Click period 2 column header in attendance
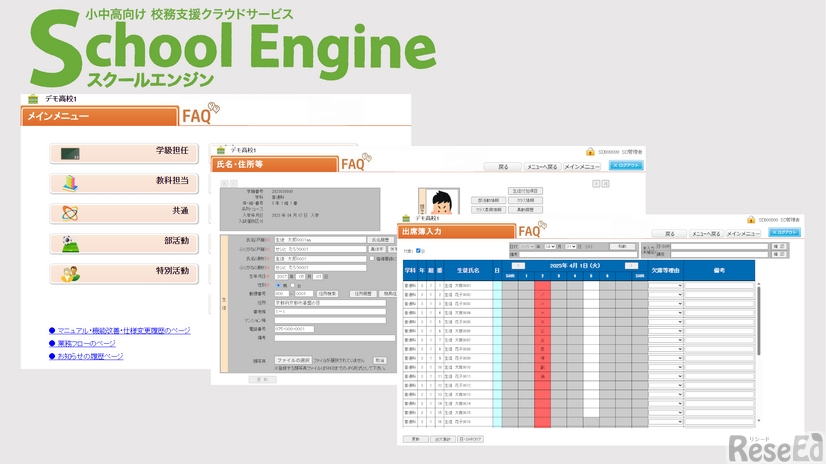The height and width of the screenshot is (464, 826). click(x=542, y=276)
